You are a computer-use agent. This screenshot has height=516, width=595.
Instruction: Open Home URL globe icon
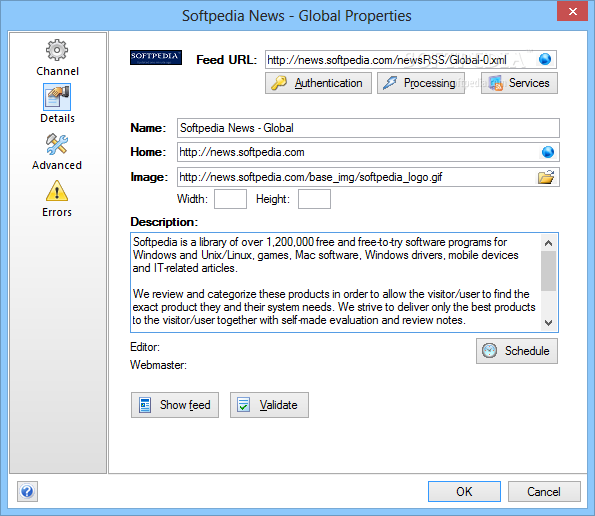548,152
